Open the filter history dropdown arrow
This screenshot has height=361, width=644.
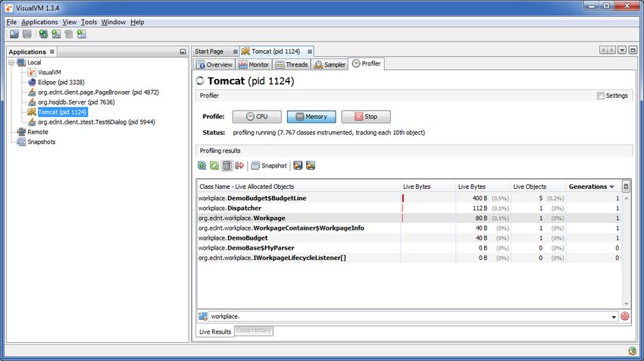pos(614,316)
